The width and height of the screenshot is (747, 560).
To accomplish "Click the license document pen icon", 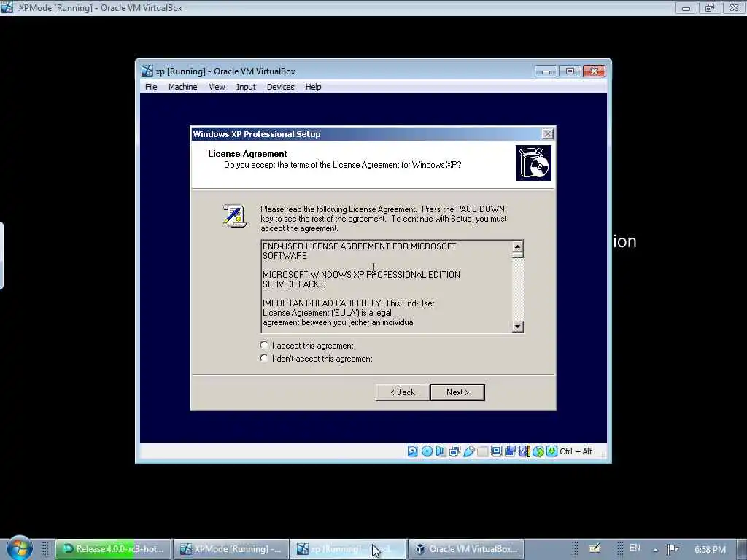I will (234, 216).
